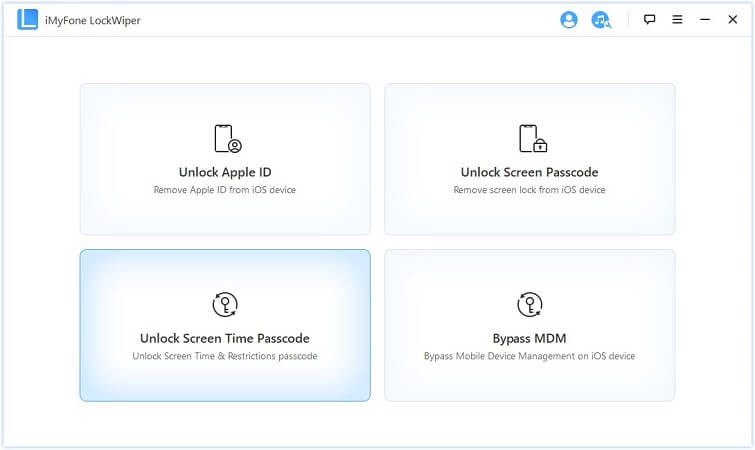The image size is (755, 450).
Task: Click the iMyFone LockWiper logo icon
Action: 28,20
